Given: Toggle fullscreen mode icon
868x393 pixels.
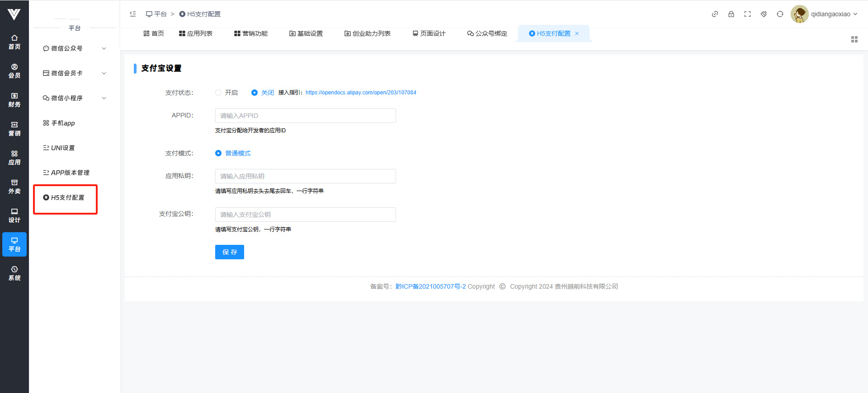Looking at the screenshot, I should point(747,14).
